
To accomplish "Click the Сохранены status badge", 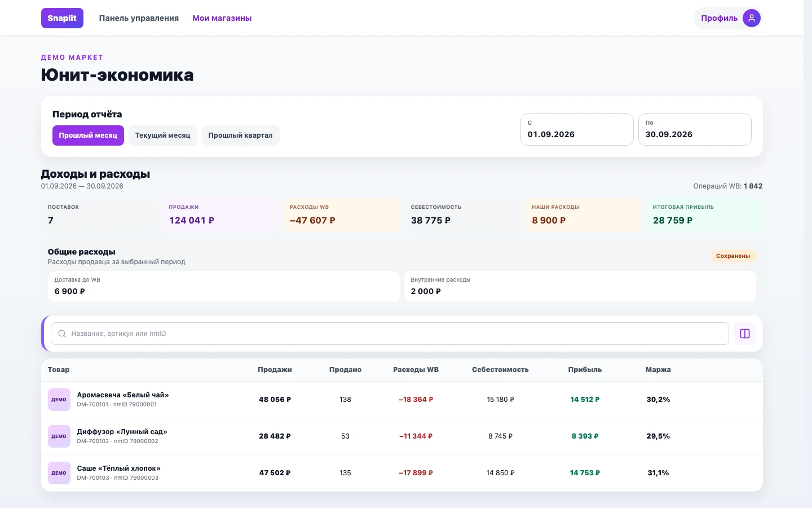I will (733, 256).
